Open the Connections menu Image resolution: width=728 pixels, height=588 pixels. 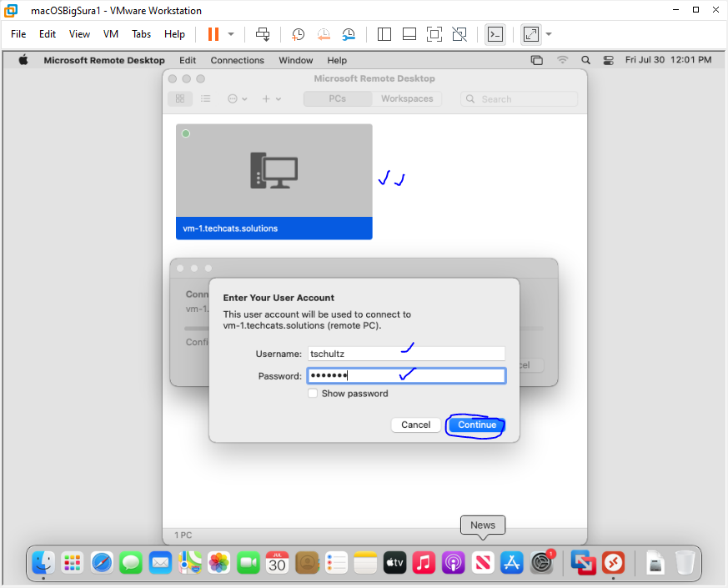[x=238, y=60]
